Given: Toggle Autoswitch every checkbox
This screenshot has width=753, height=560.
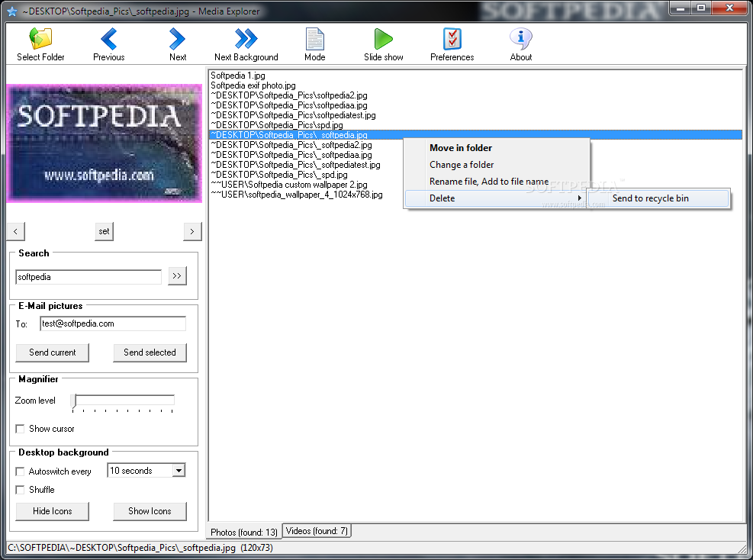Looking at the screenshot, I should pos(20,471).
